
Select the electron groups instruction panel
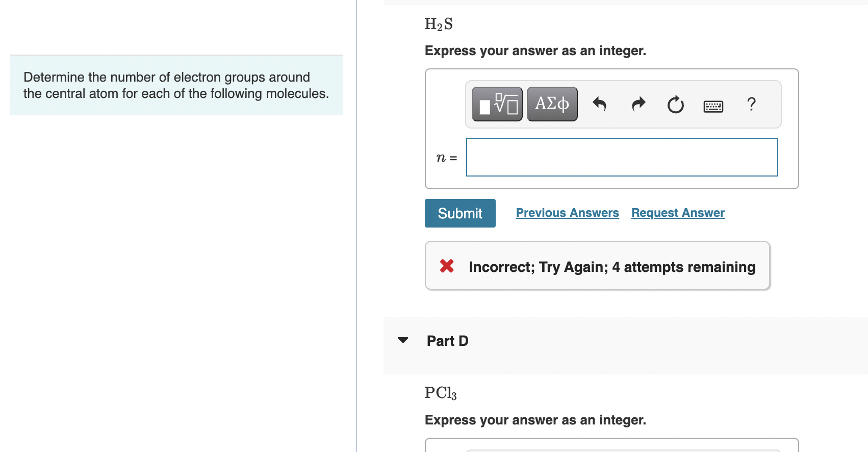[176, 85]
